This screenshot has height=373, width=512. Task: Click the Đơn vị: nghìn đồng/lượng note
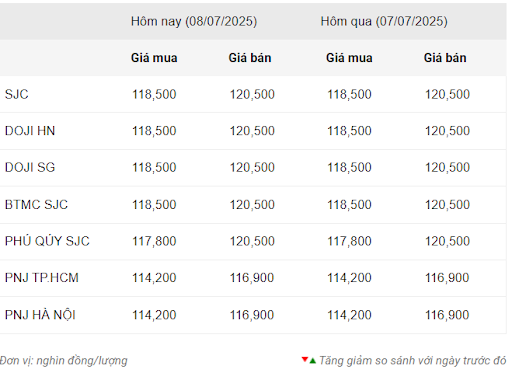64,361
